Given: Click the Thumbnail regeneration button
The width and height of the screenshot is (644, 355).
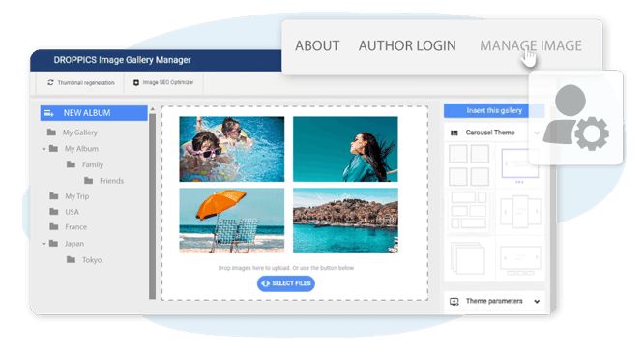Looking at the screenshot, I should point(81,82).
